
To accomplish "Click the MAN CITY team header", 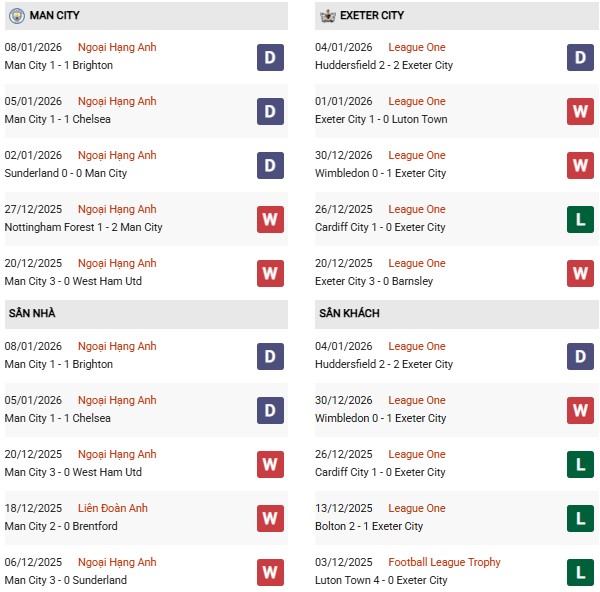I will coord(55,16).
